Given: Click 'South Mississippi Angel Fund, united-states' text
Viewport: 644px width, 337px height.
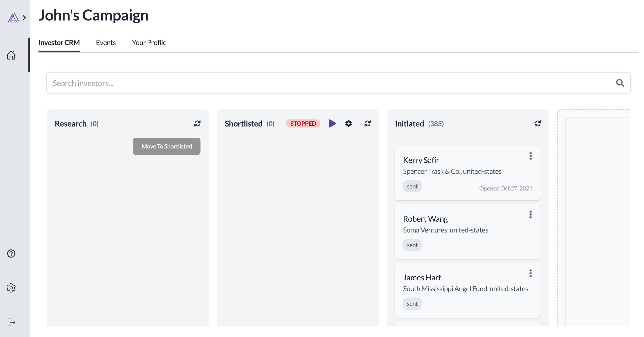Looking at the screenshot, I should [x=466, y=289].
